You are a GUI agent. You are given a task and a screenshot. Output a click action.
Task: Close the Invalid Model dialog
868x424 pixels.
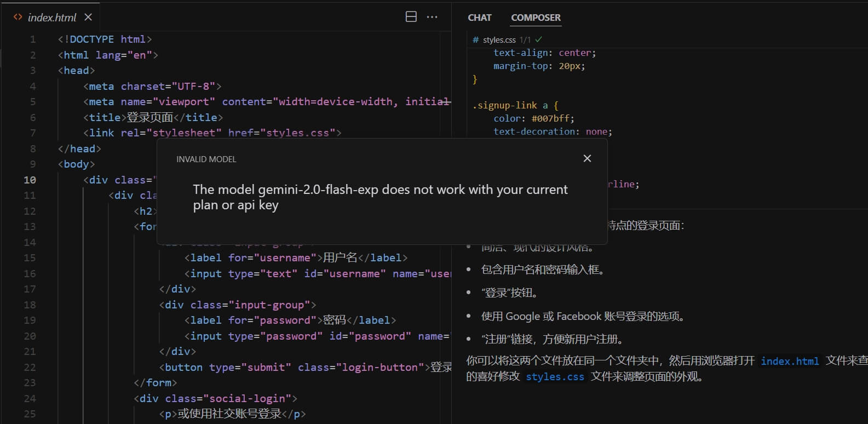pos(587,158)
